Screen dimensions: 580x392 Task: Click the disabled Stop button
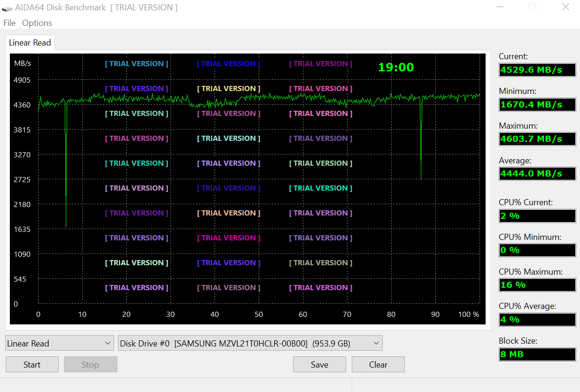pos(90,365)
